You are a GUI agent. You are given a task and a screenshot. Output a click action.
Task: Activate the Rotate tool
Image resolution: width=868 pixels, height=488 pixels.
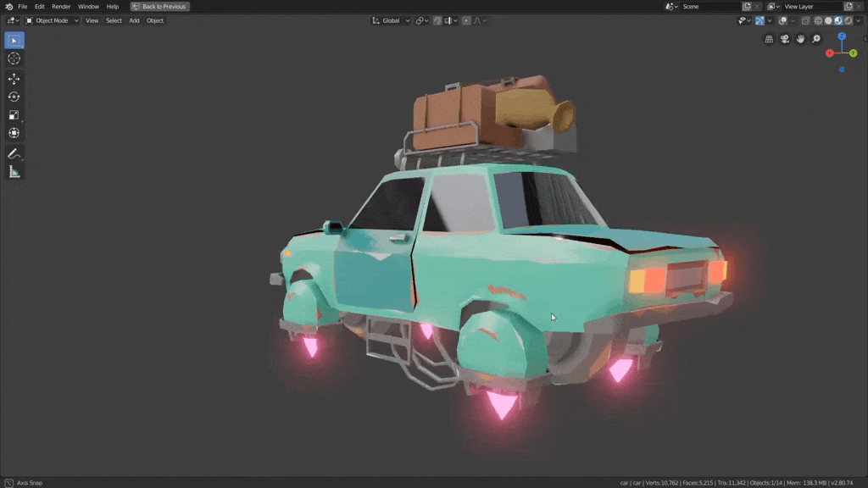tap(14, 97)
